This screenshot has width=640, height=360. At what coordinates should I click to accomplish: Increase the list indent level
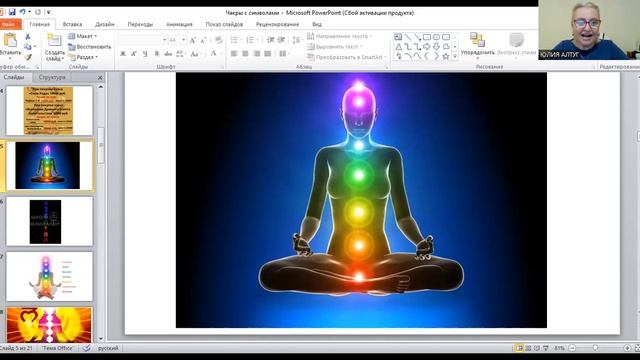[x=281, y=40]
